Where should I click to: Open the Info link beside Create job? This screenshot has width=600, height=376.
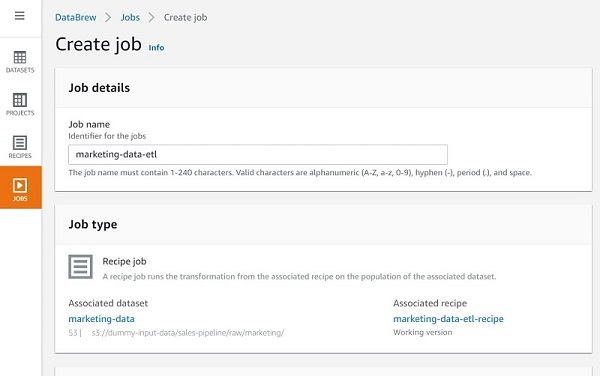click(156, 47)
